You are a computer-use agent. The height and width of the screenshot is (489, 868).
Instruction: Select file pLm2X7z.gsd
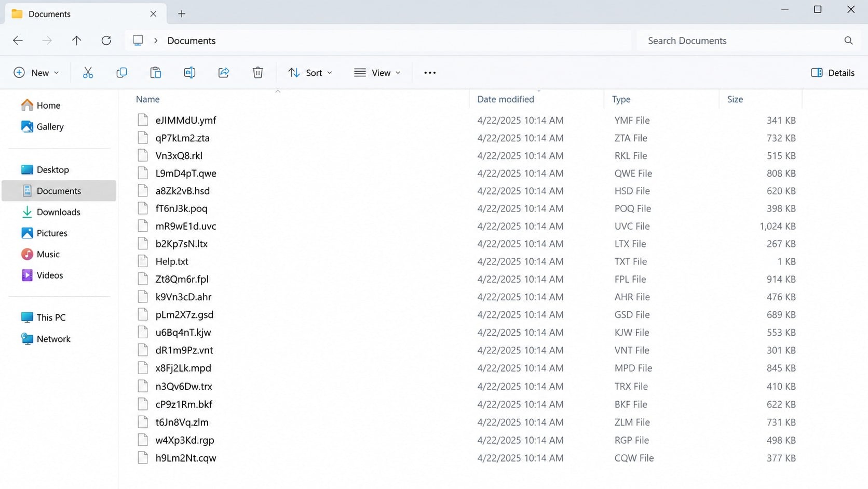pos(184,315)
